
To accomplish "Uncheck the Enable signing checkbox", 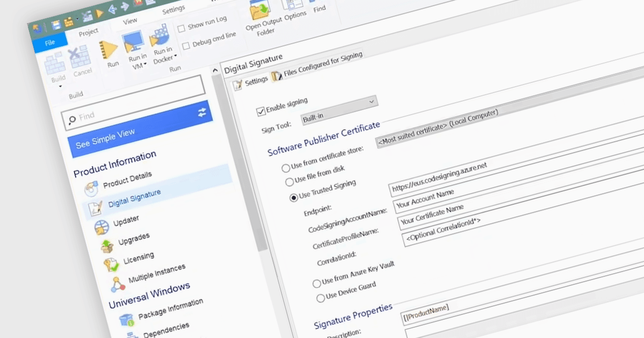I will [261, 111].
